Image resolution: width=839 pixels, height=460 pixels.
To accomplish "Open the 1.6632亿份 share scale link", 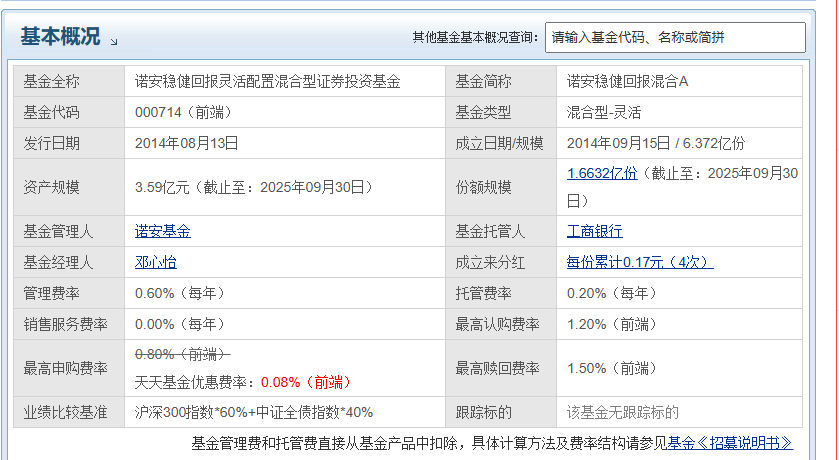I will pyautogui.click(x=602, y=173).
